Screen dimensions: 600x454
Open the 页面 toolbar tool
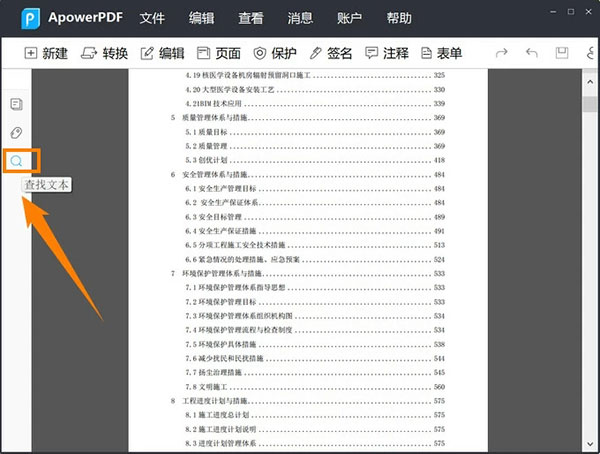219,53
